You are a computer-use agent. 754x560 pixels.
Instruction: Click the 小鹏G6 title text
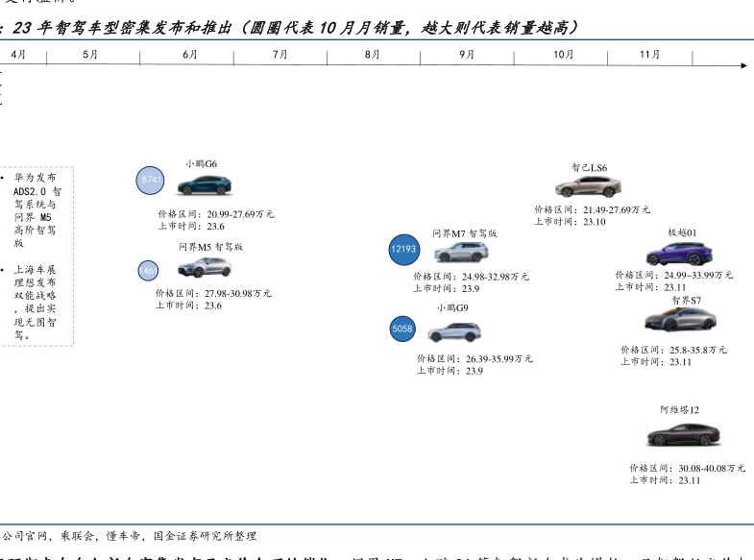[x=202, y=164]
